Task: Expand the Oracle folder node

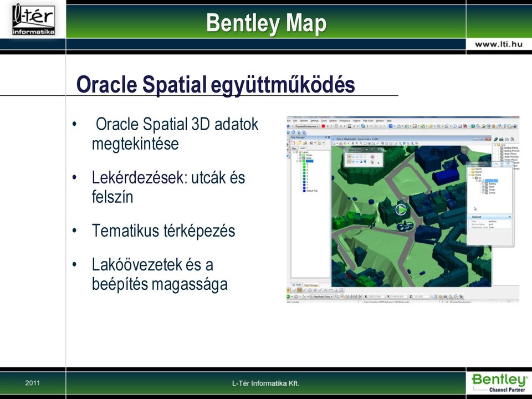Action: (x=469, y=175)
